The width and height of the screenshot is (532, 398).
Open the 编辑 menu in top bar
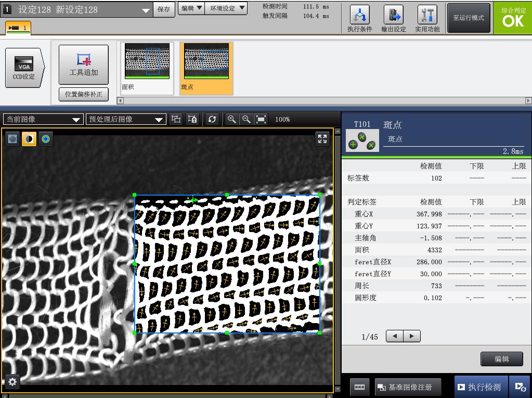191,8
